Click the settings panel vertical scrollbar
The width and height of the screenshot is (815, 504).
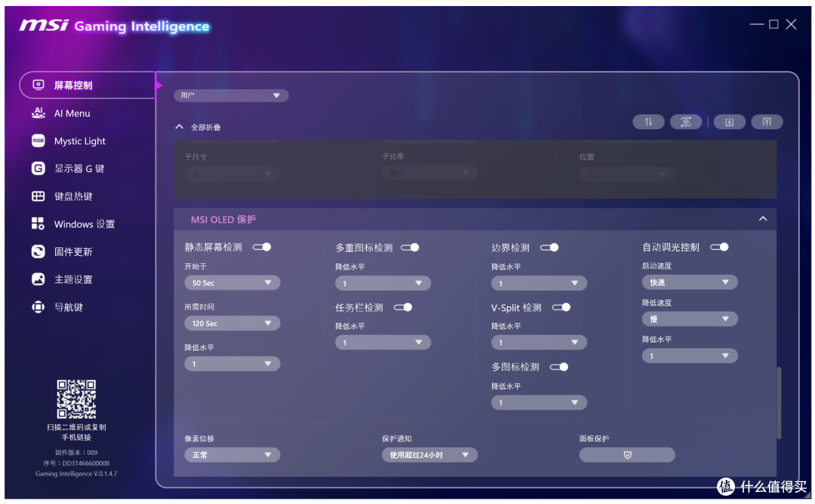779,403
